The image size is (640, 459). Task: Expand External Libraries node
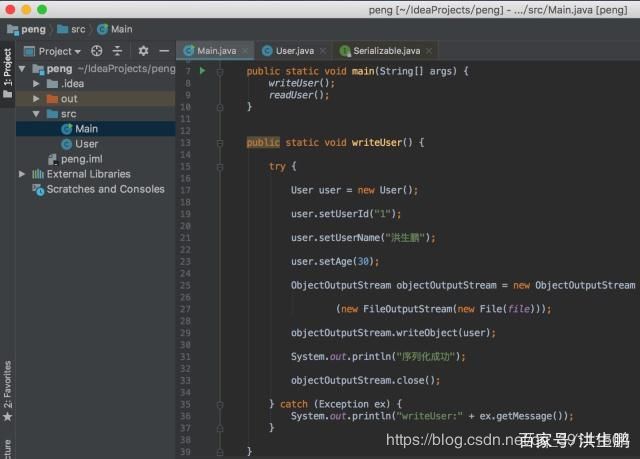click(x=22, y=174)
